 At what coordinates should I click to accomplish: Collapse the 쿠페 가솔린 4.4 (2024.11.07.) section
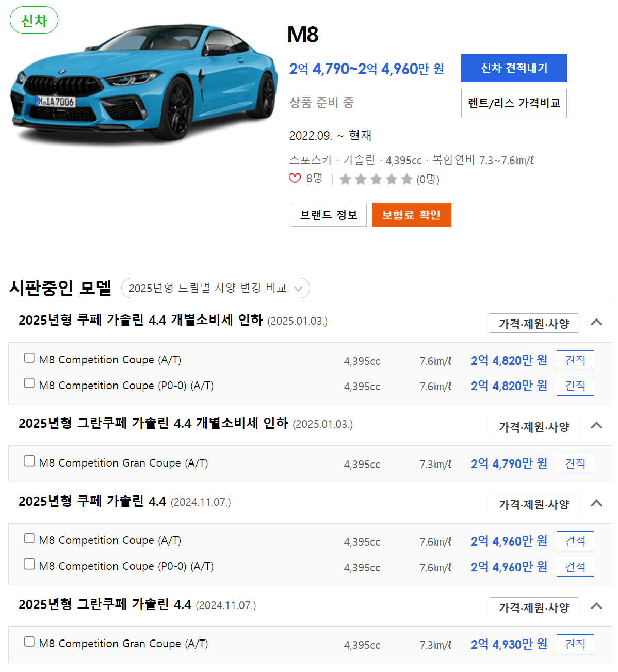596,503
